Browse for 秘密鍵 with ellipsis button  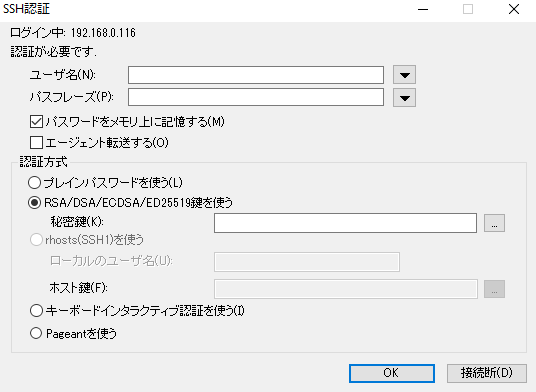tap(494, 223)
